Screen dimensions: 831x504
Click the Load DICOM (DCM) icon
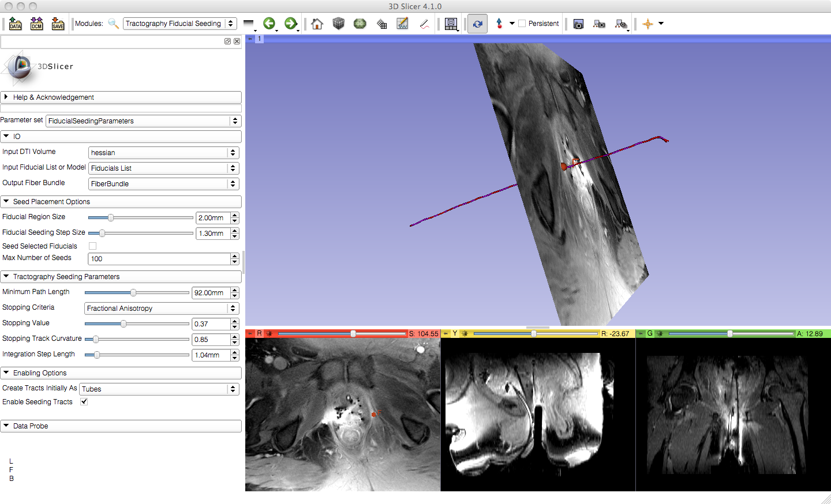tap(36, 24)
